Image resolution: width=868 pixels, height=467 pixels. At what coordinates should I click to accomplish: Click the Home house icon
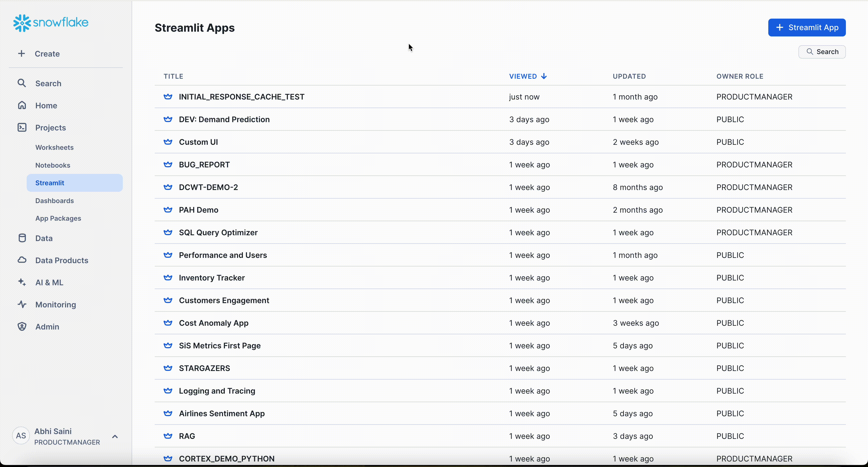22,106
